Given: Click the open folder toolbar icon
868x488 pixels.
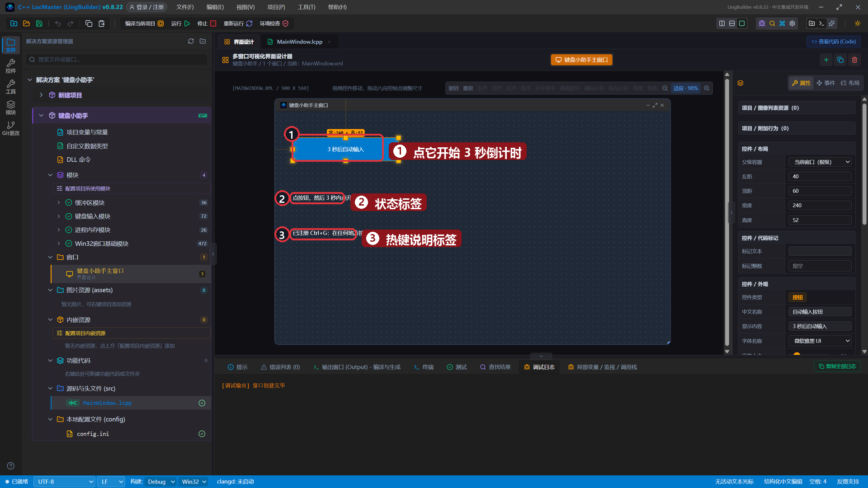Looking at the screenshot, I should [x=26, y=23].
